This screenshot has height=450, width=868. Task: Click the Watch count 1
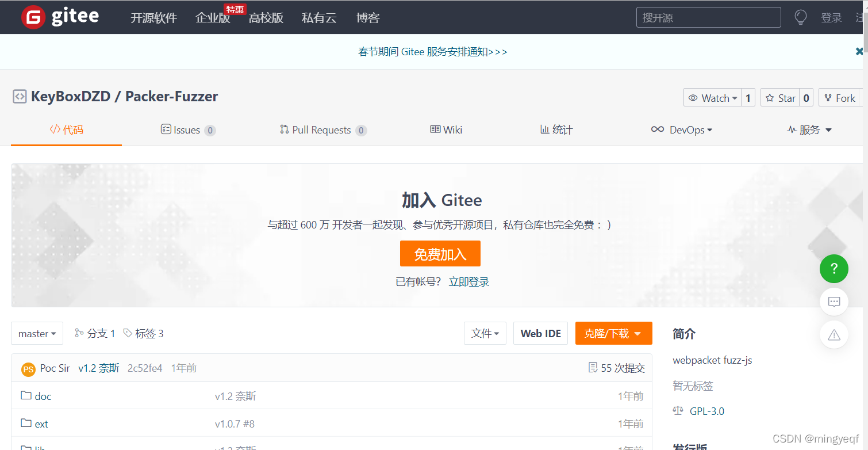pyautogui.click(x=748, y=98)
